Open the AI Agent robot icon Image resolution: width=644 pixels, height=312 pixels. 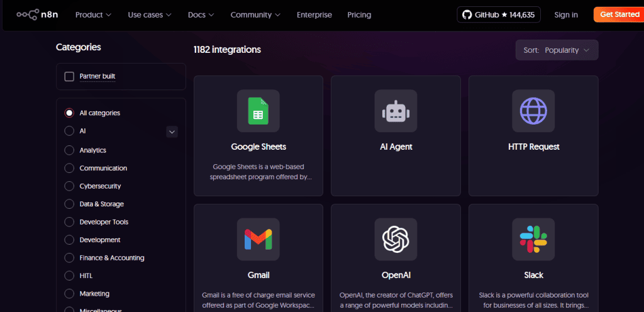(396, 111)
